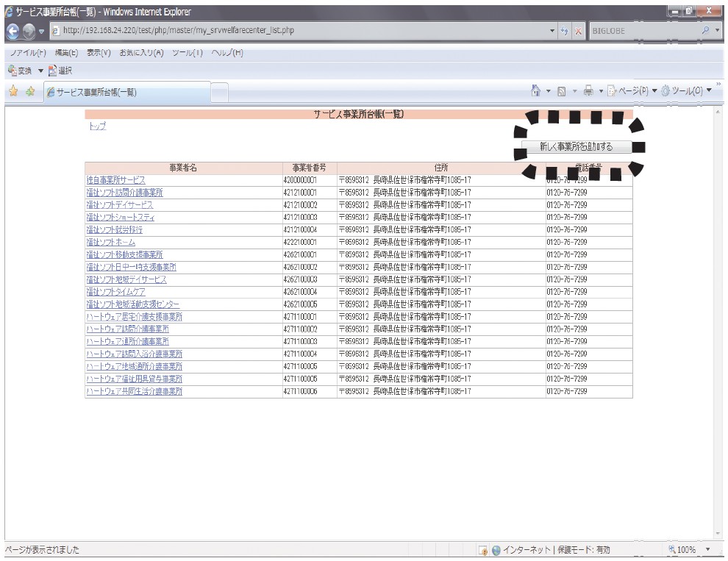The height and width of the screenshot is (561, 728).
Task: Click the 選択 toolbar button
Action: coord(60,71)
